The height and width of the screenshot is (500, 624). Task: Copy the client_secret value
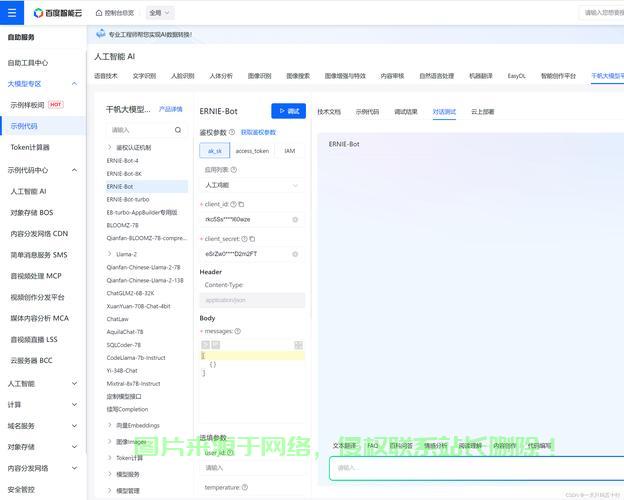[x=252, y=239]
